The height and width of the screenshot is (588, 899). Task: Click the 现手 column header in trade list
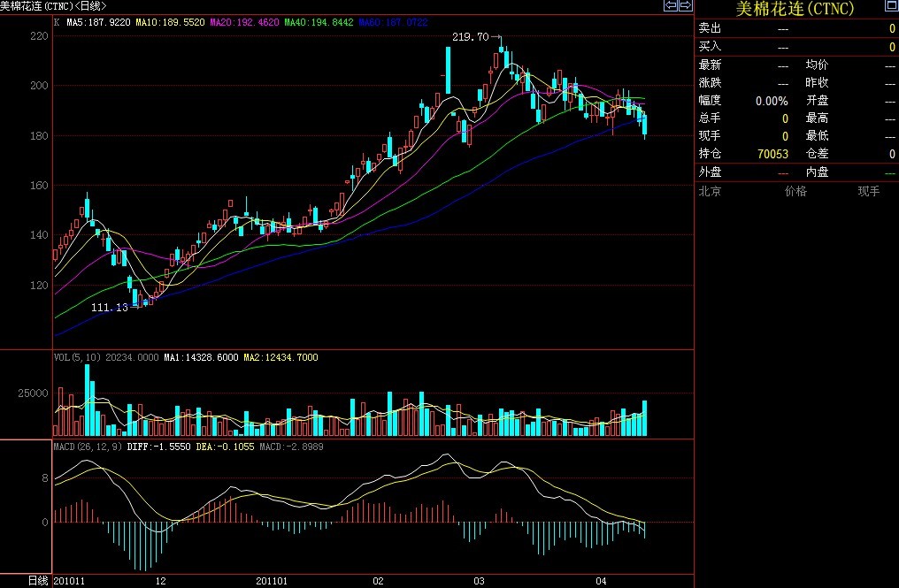[x=867, y=191]
